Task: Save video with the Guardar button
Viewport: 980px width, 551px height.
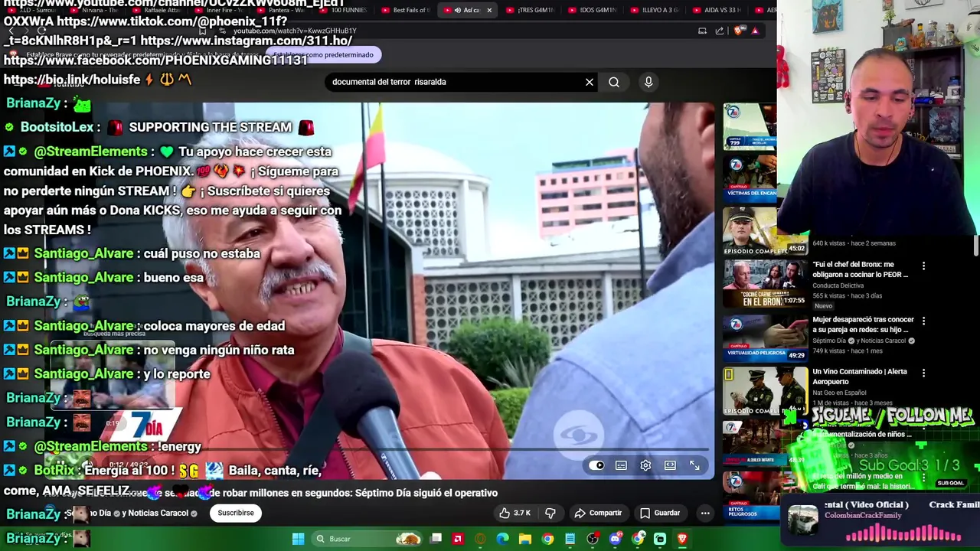Action: click(660, 513)
